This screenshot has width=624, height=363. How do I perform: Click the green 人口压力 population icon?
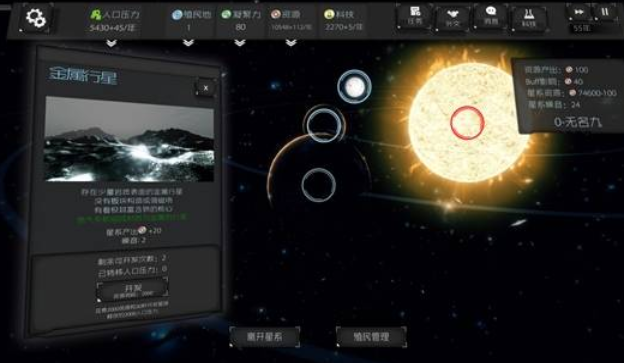96,15
